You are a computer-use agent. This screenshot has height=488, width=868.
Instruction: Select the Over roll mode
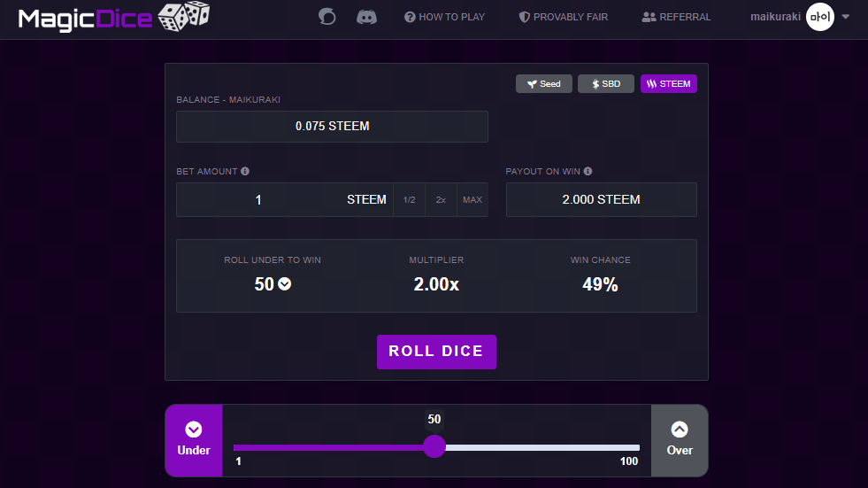click(x=680, y=440)
